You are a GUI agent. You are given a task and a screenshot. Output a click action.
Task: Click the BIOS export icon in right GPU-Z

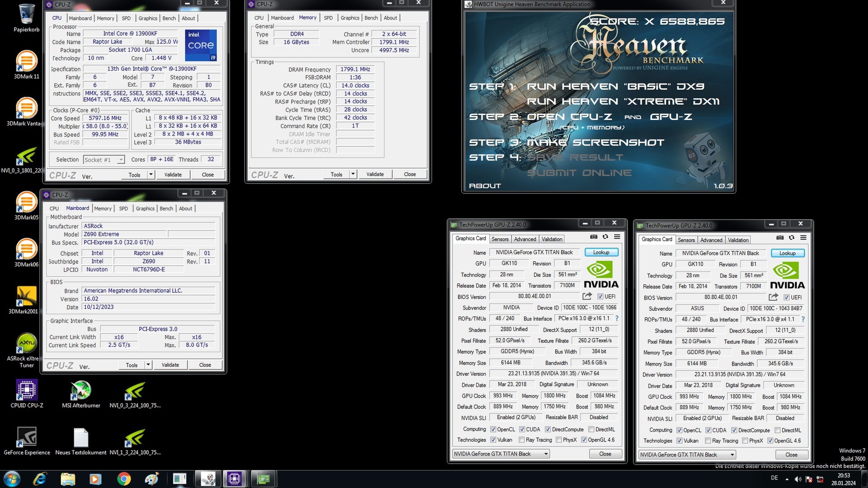pyautogui.click(x=773, y=297)
